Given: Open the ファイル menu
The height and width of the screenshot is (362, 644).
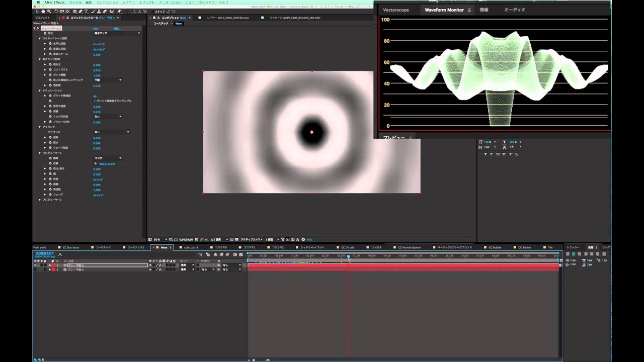Looking at the screenshot, I should coord(75,3).
